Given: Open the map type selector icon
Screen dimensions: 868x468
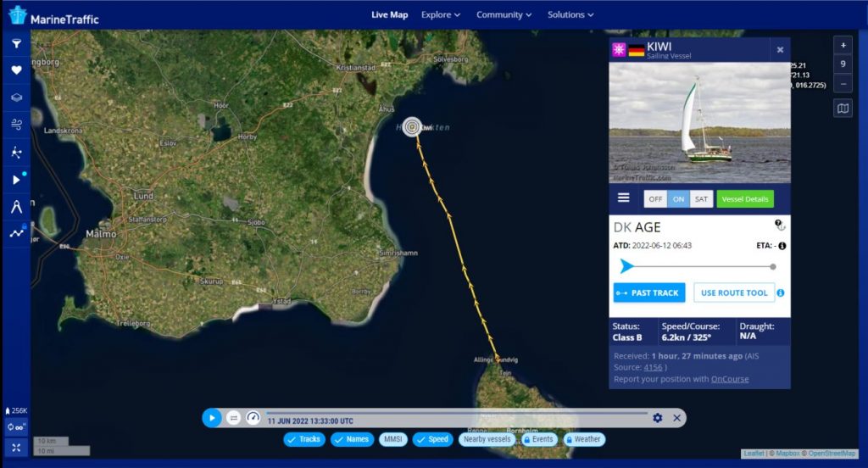Looking at the screenshot, I should [843, 109].
